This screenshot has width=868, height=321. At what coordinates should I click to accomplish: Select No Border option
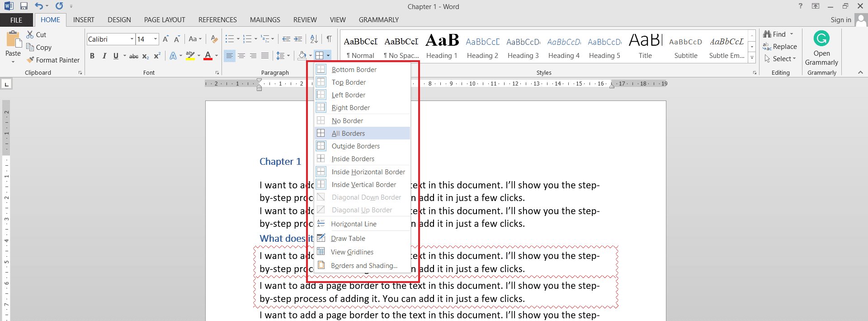(363, 120)
